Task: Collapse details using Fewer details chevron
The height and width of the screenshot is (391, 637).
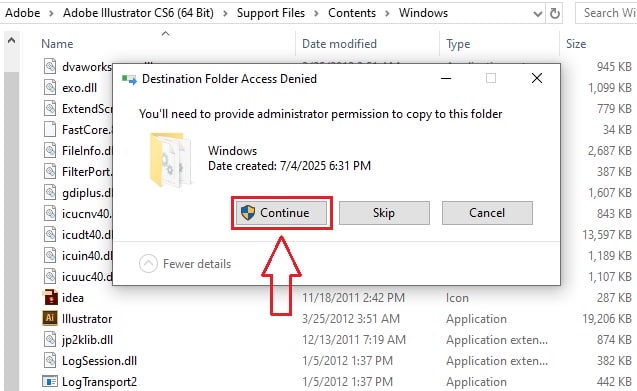Action: [x=148, y=264]
